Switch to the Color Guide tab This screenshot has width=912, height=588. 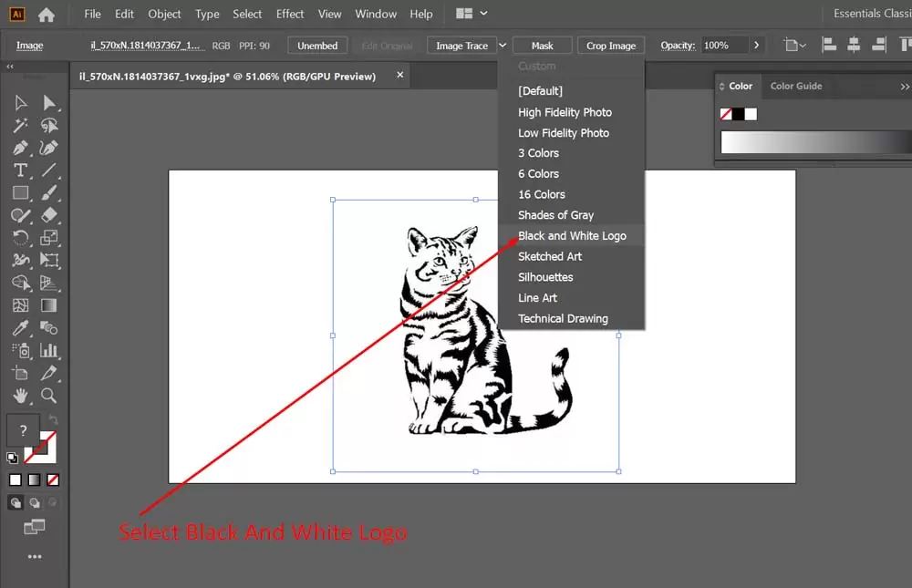tap(795, 86)
